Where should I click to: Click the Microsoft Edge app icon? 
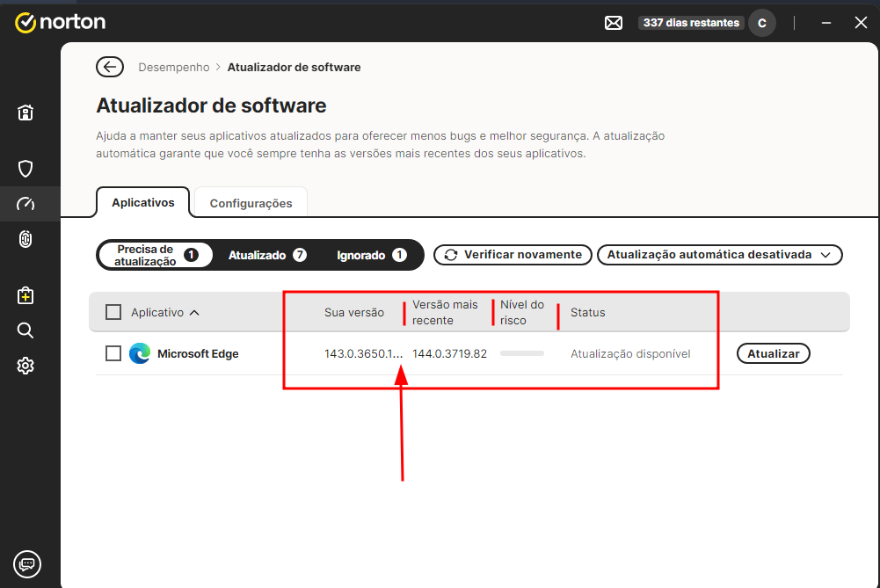pyautogui.click(x=140, y=353)
